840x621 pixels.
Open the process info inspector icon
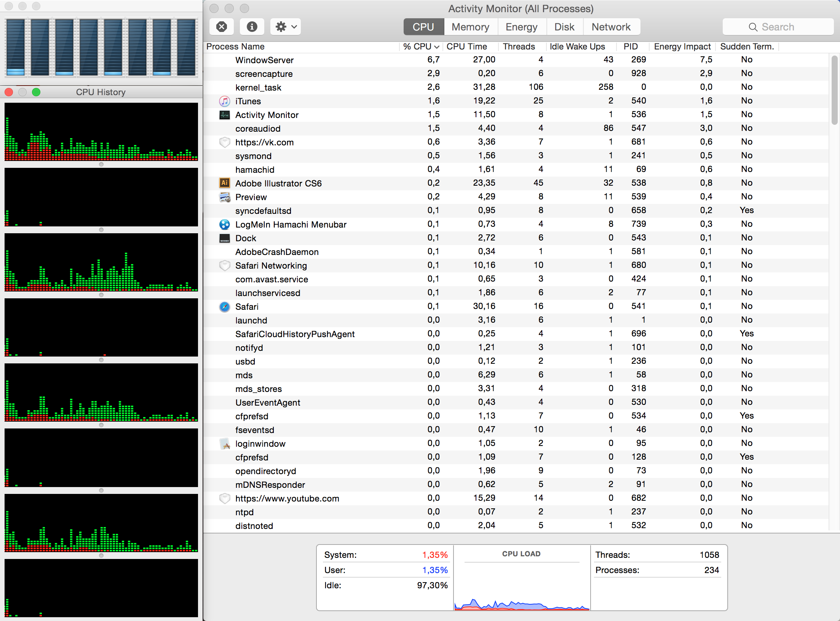click(x=252, y=27)
